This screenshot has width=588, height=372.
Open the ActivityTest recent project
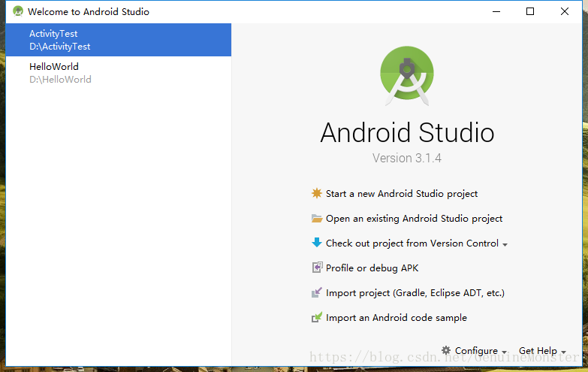(x=119, y=40)
